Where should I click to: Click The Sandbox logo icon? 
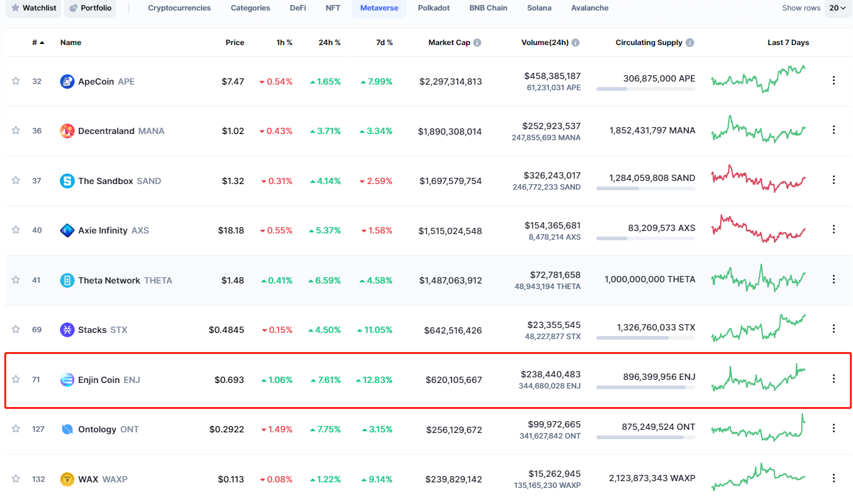[67, 181]
